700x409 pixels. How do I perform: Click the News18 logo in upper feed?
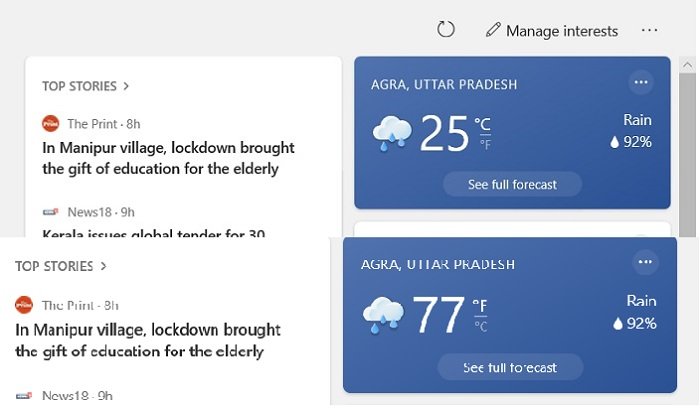[x=51, y=212]
